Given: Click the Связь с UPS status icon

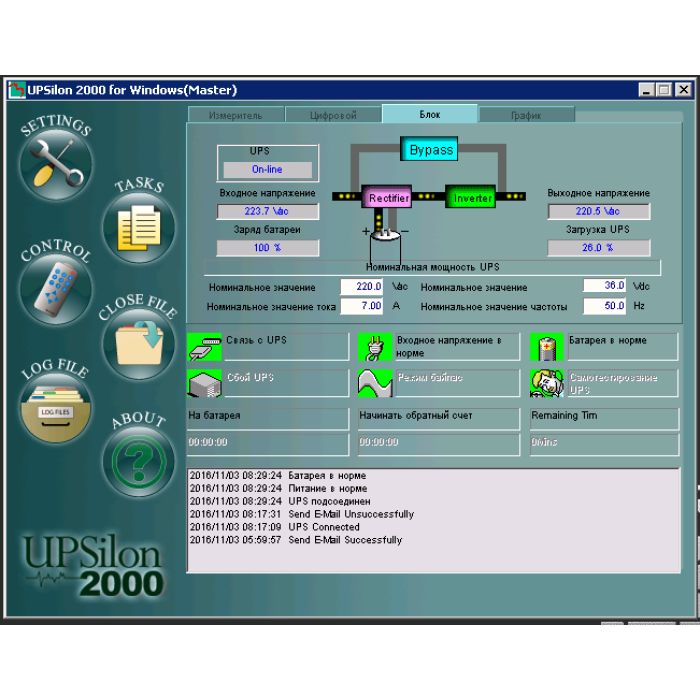Looking at the screenshot, I should (x=204, y=347).
